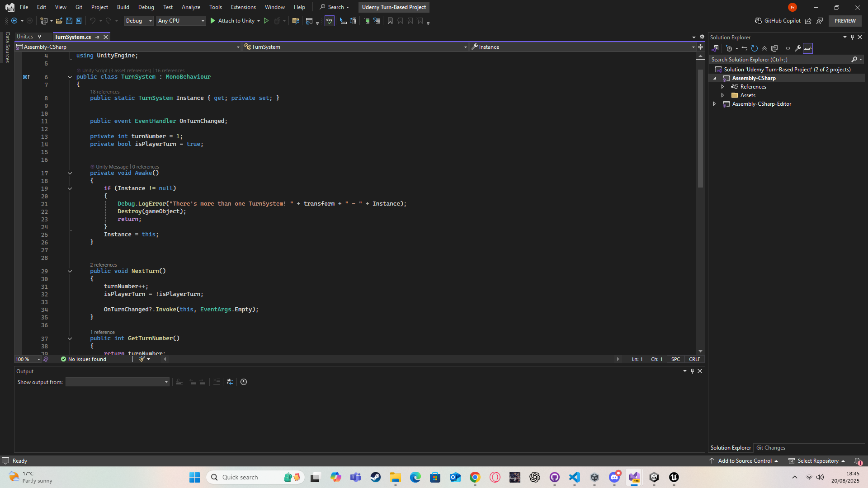Screen dimensions: 868x488
Task: Click the Save All icon
Action: pos(79,21)
